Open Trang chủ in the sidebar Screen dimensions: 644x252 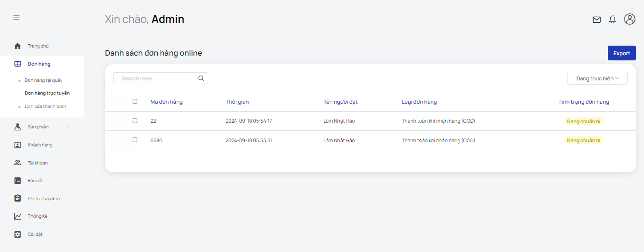(38, 46)
